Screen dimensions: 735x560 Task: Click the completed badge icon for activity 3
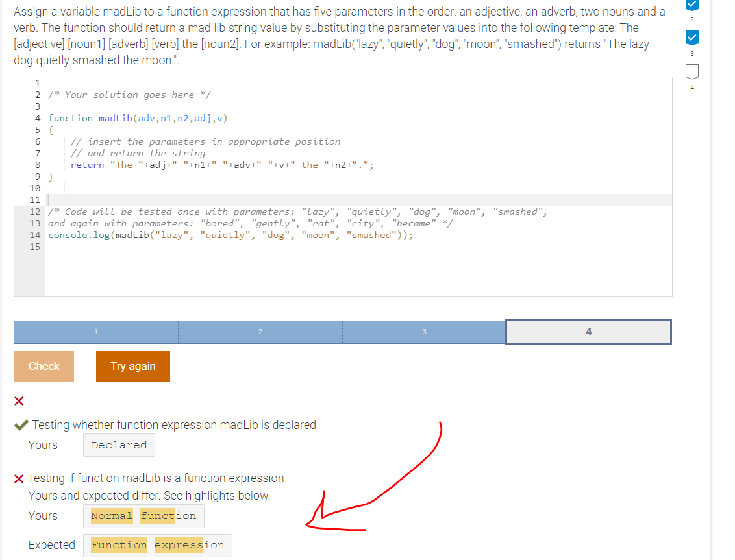click(x=691, y=38)
